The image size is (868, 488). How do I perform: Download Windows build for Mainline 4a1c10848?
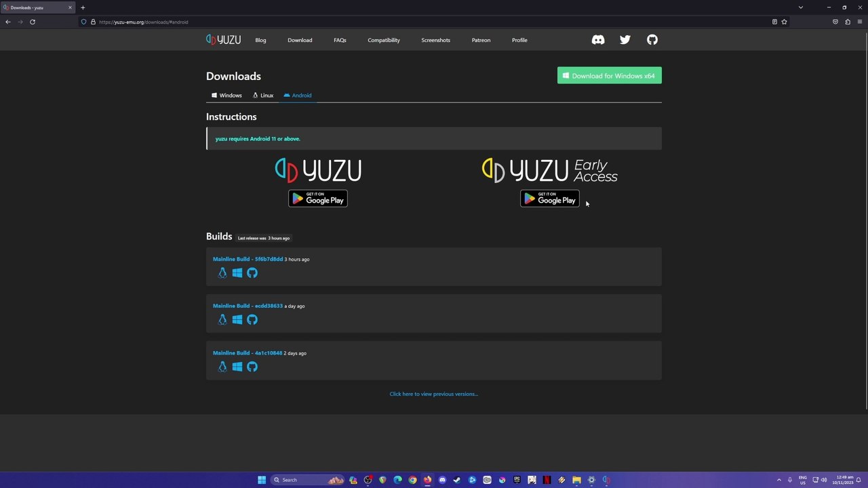click(x=237, y=367)
